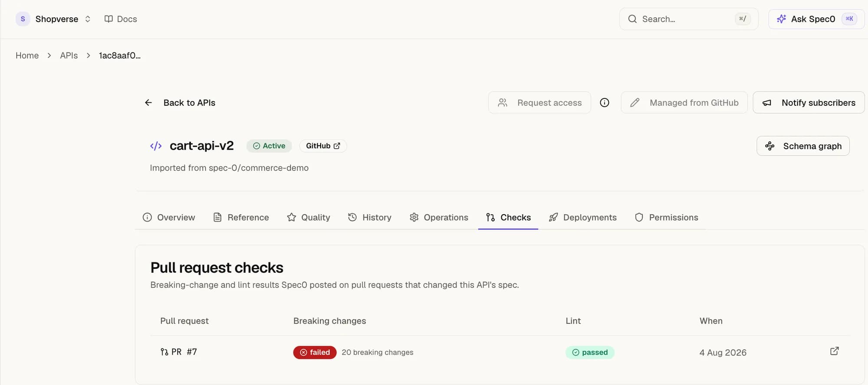
Task: Click the Breaking changes column header
Action: (x=330, y=321)
